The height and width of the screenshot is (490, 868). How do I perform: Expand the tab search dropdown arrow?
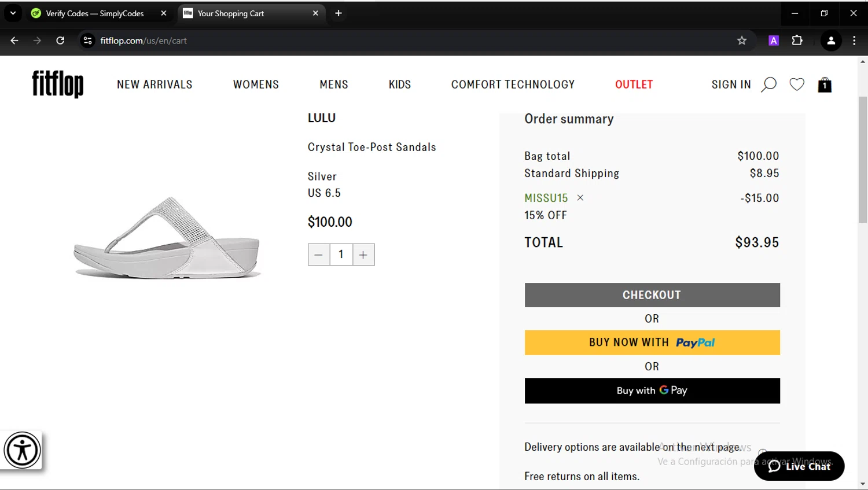(x=13, y=13)
